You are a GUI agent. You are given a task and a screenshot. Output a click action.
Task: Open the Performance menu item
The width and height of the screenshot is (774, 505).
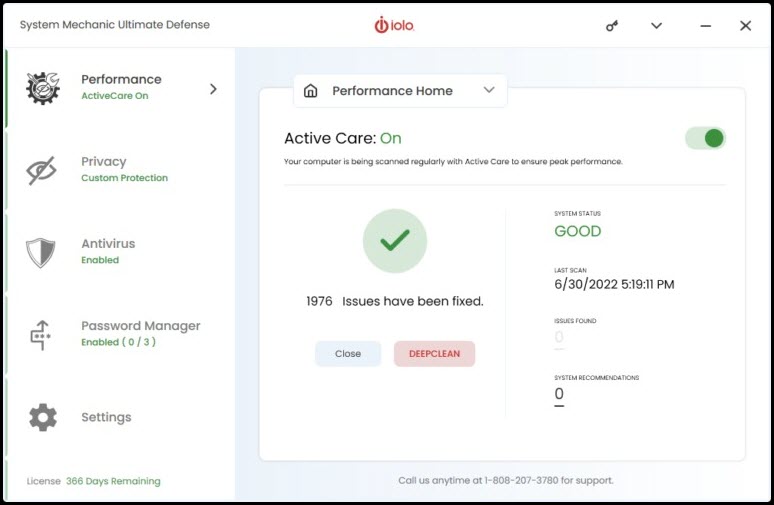click(x=118, y=88)
